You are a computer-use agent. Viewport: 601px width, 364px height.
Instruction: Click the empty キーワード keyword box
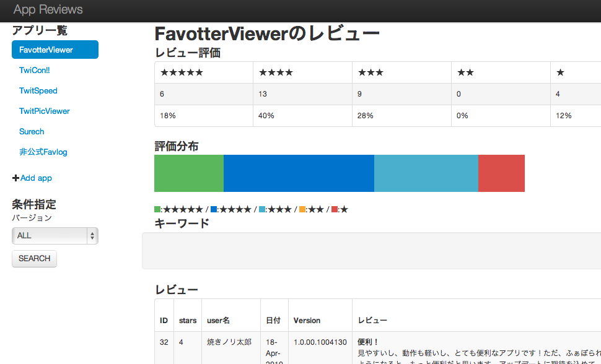[x=371, y=251]
